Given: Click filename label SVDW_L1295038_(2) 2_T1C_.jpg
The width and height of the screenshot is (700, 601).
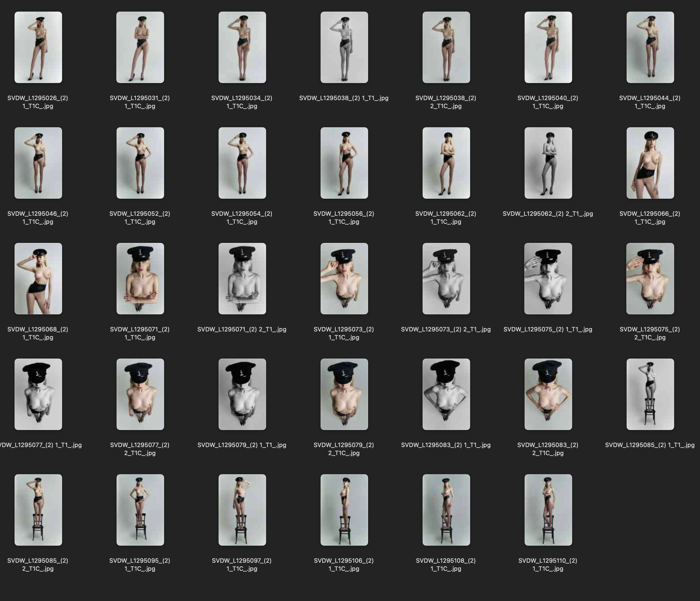Looking at the screenshot, I should pyautogui.click(x=445, y=102).
